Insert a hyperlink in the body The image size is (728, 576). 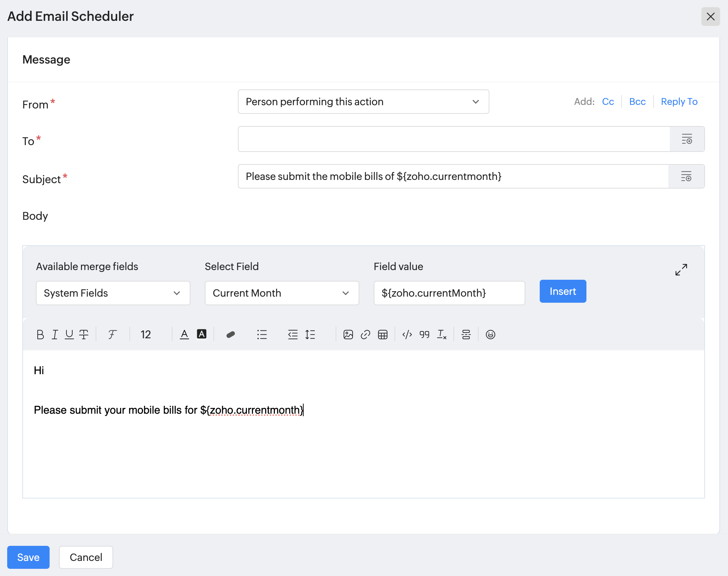pyautogui.click(x=365, y=335)
